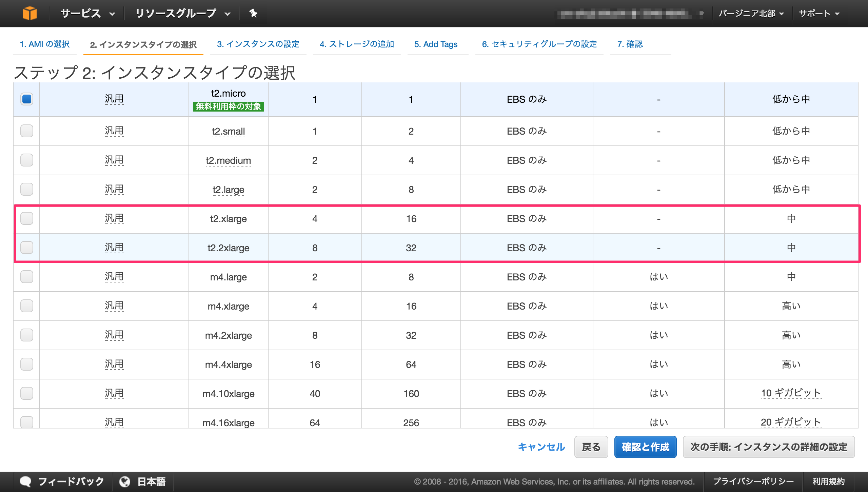Click はい EBS-optimized value in m4.4xlarge row
This screenshot has height=492, width=868.
pos(658,365)
